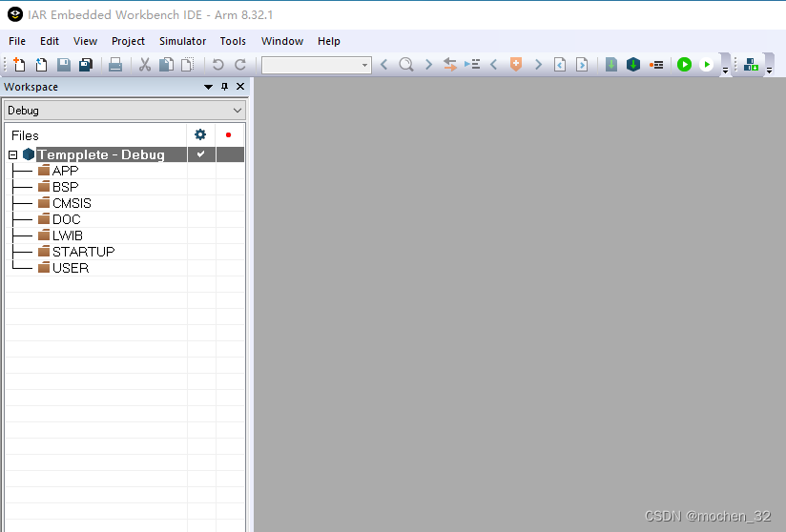The width and height of the screenshot is (786, 532).
Task: Download and Debug with the large green play icon
Action: coord(684,65)
